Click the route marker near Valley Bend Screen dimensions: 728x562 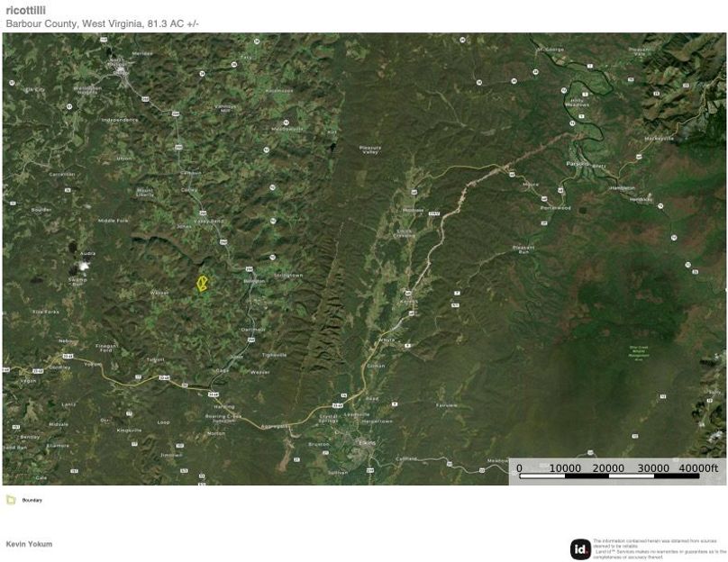click(203, 213)
